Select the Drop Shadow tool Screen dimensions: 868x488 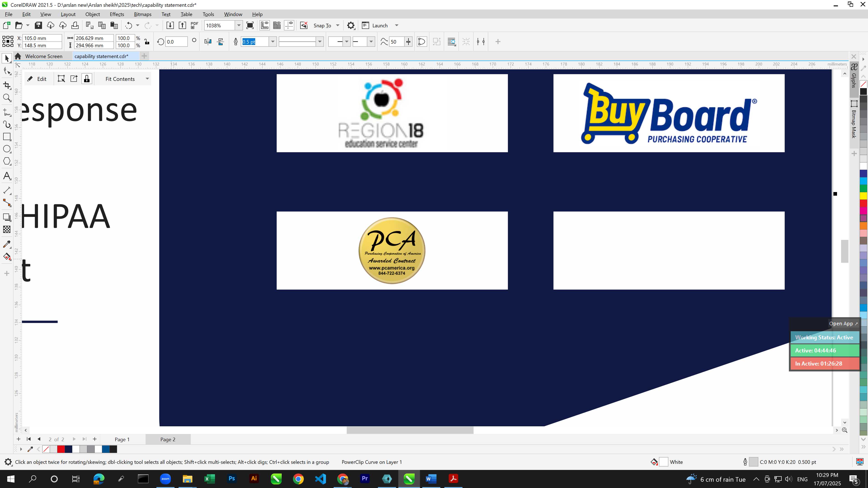pyautogui.click(x=7, y=217)
